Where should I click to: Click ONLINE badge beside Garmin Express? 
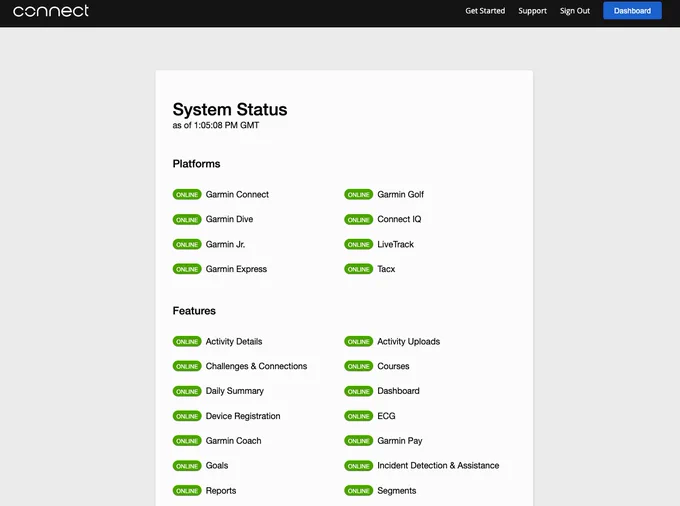coord(187,269)
